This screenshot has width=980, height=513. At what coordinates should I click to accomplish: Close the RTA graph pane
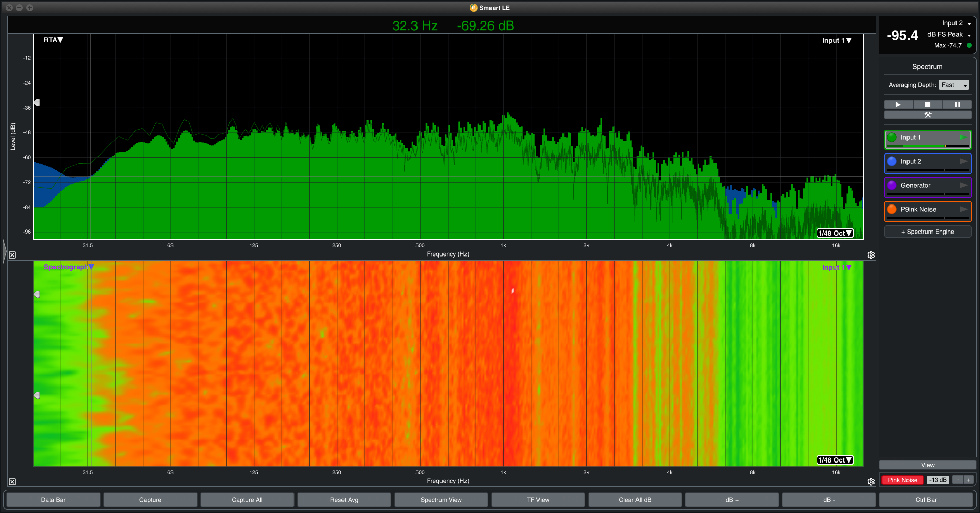pyautogui.click(x=12, y=255)
